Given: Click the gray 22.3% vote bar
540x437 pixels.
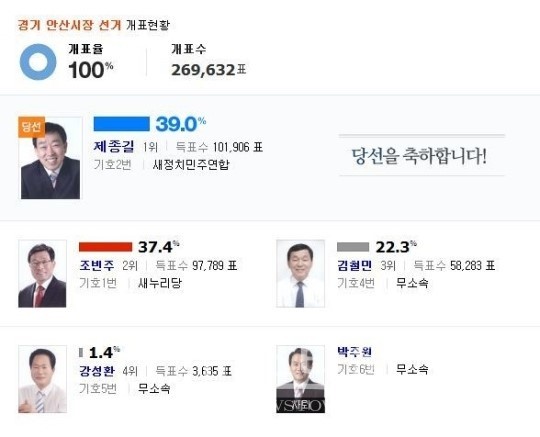Looking at the screenshot, I should coord(353,247).
